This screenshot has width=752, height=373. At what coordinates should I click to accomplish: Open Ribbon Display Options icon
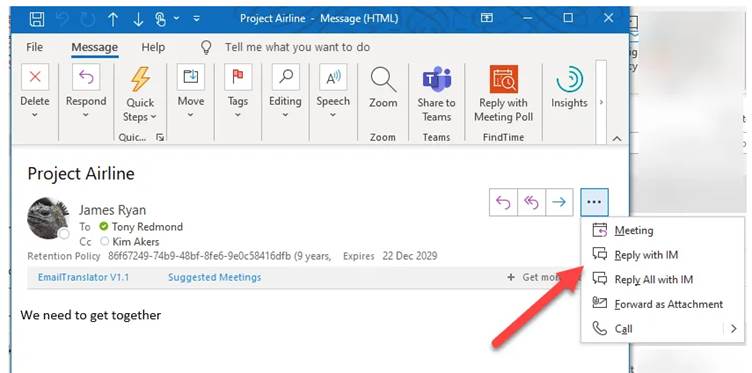487,18
